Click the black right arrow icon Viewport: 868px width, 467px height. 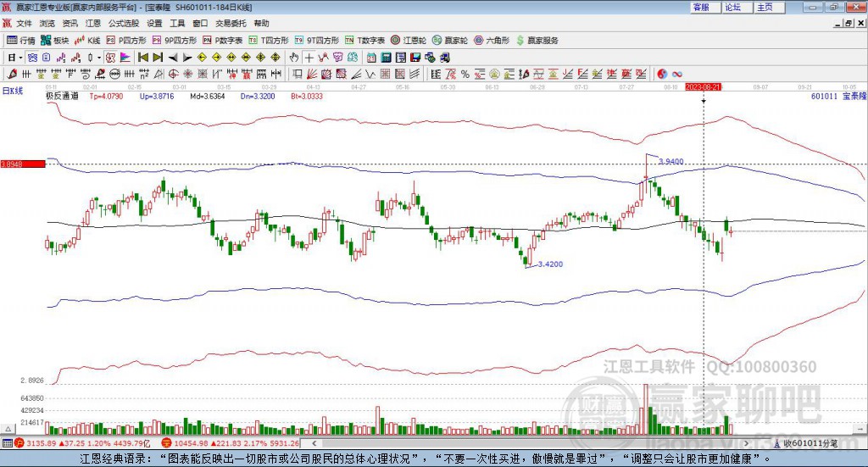click(x=187, y=58)
